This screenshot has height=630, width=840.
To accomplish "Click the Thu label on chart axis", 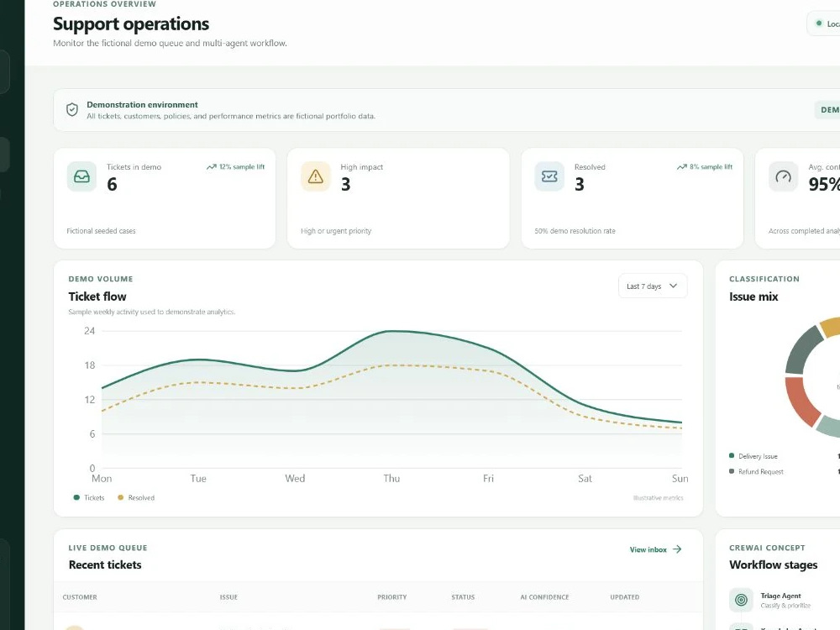I will pos(391,479).
